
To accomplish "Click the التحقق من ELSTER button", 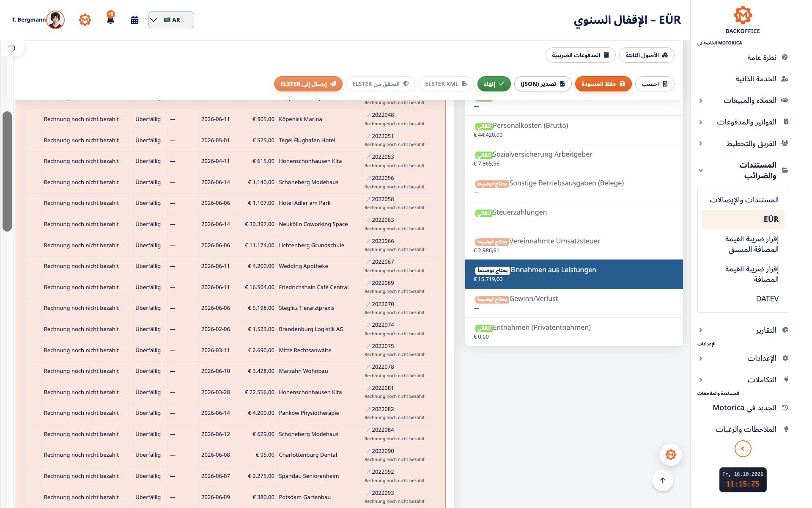I will [380, 84].
